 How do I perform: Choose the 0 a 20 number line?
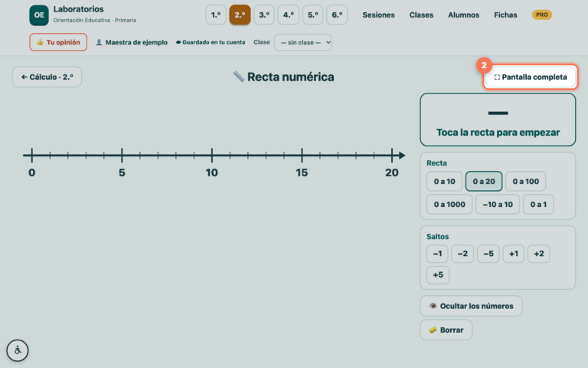[x=484, y=182]
